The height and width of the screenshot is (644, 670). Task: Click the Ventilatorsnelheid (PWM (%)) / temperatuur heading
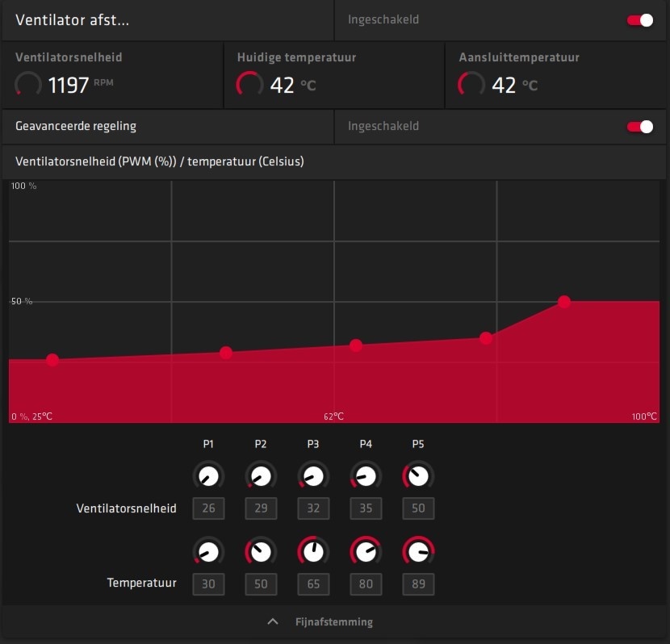[x=160, y=161]
